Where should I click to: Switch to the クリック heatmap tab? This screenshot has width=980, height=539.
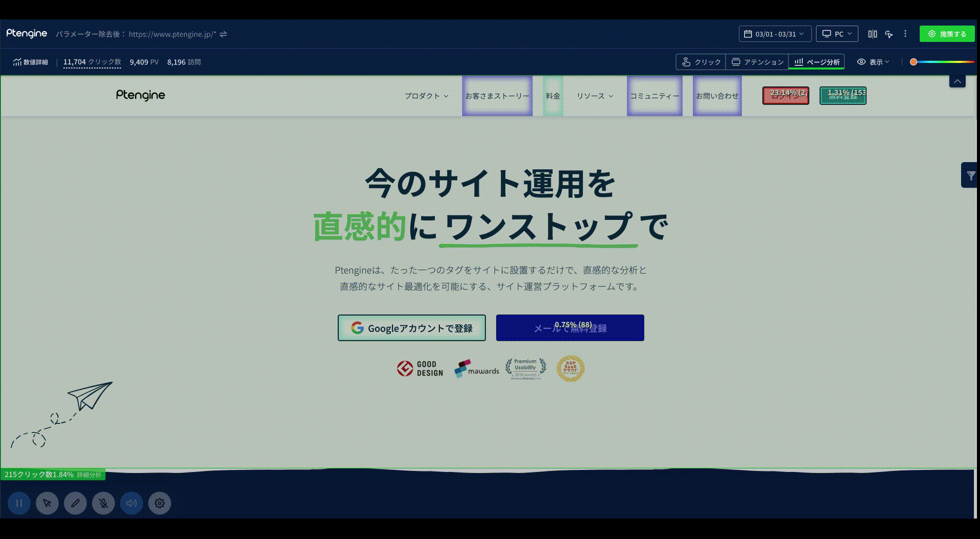[701, 62]
